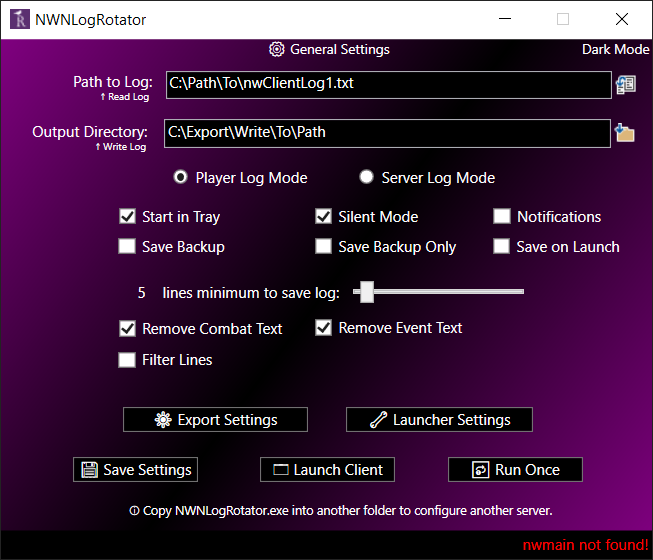Screen dimensions: 653x560
Task: Click the 'Write Log' hint text
Action: [125, 147]
